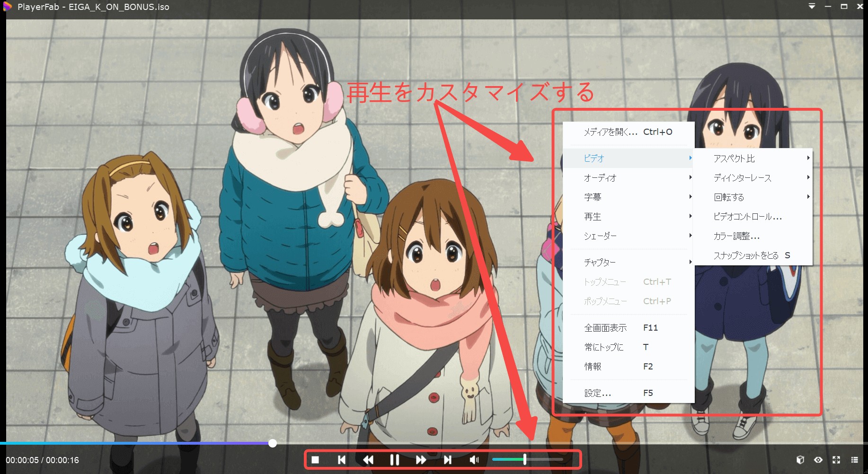868x474 pixels.
Task: Open the オーディオ submenu
Action: click(628, 177)
